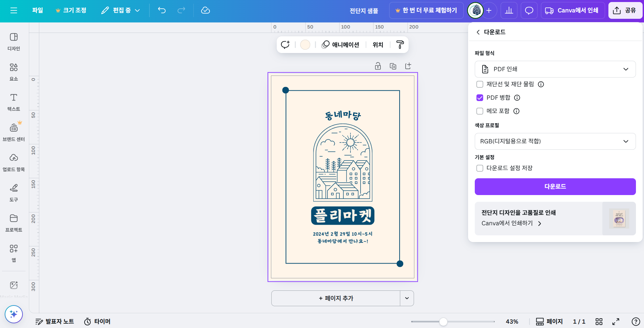Click the purple 다운로드 button

pos(555,187)
